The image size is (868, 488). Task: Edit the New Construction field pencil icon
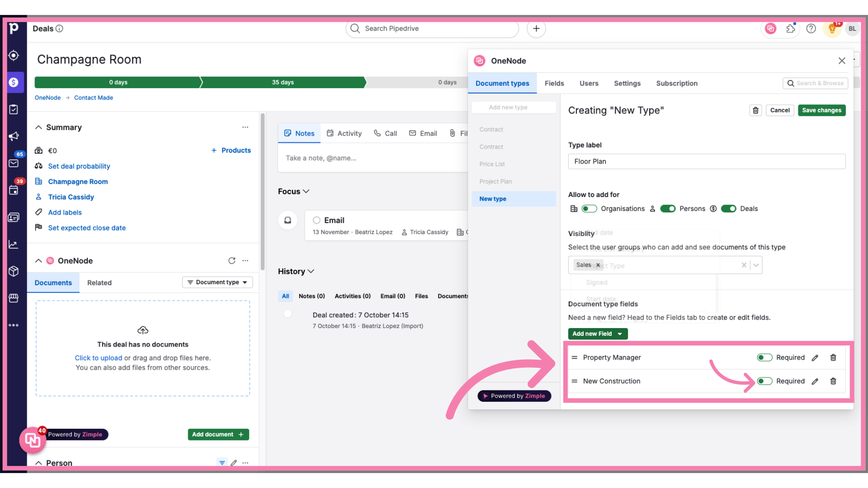(x=815, y=381)
